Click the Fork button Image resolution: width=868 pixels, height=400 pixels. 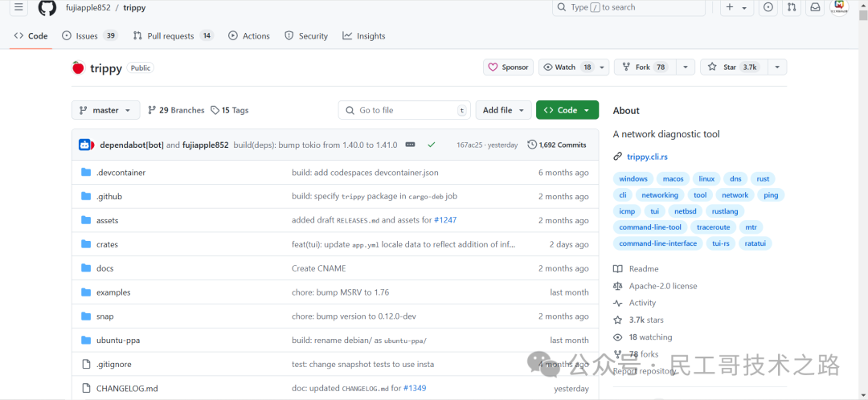point(645,67)
